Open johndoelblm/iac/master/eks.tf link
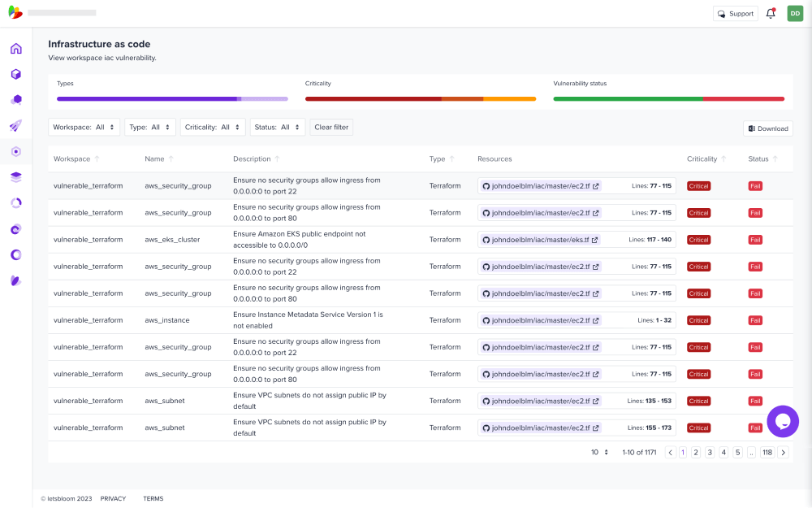This screenshot has width=812, height=508. tap(540, 240)
